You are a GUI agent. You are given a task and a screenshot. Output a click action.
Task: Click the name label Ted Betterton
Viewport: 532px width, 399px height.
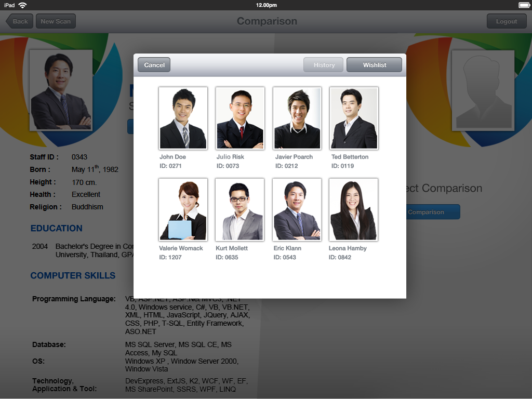[x=350, y=157]
